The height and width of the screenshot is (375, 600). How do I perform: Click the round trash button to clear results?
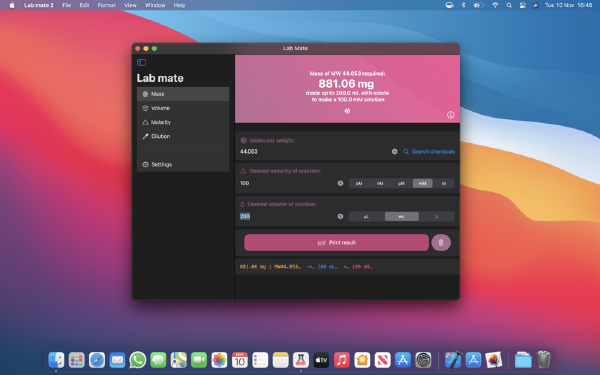click(x=441, y=243)
